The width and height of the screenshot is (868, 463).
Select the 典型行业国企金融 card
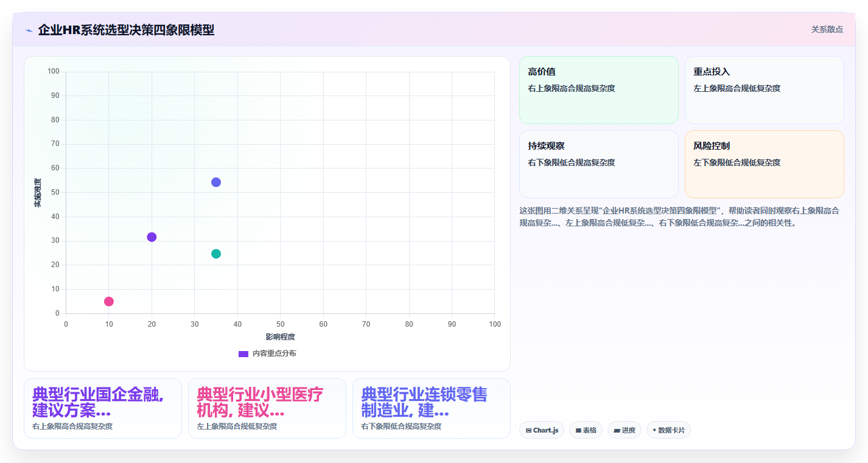pyautogui.click(x=103, y=408)
